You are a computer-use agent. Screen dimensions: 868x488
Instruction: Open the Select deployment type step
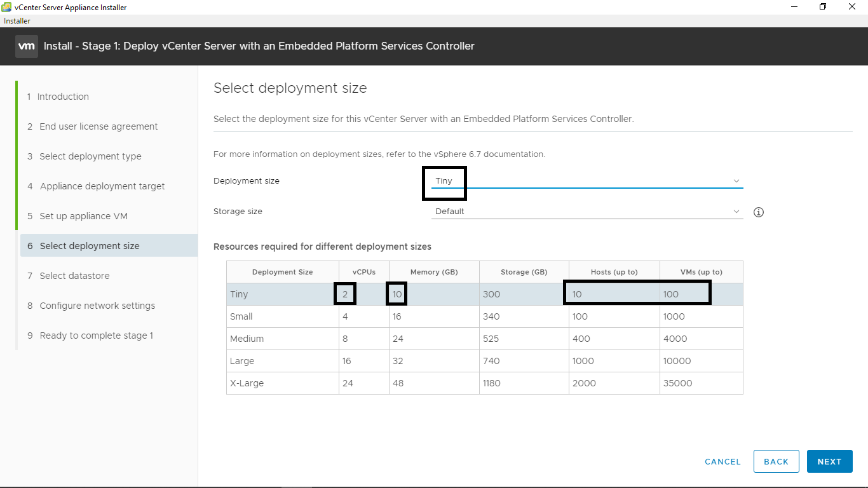point(90,156)
